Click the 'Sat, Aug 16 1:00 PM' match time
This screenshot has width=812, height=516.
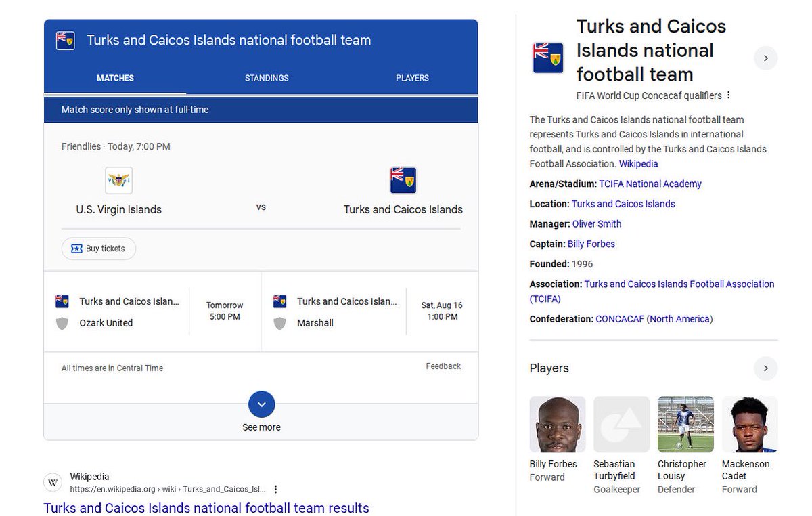[x=442, y=311]
